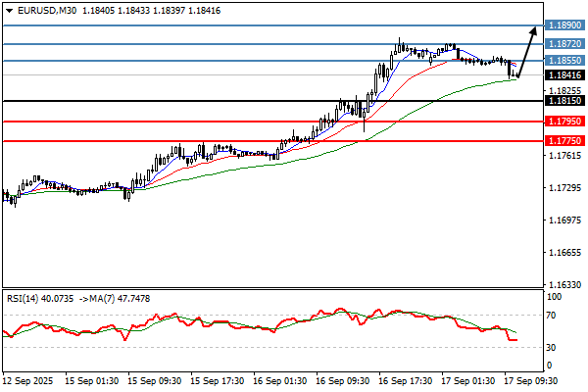Open the dropdown triangle beside EURUSD,M30

(10, 11)
